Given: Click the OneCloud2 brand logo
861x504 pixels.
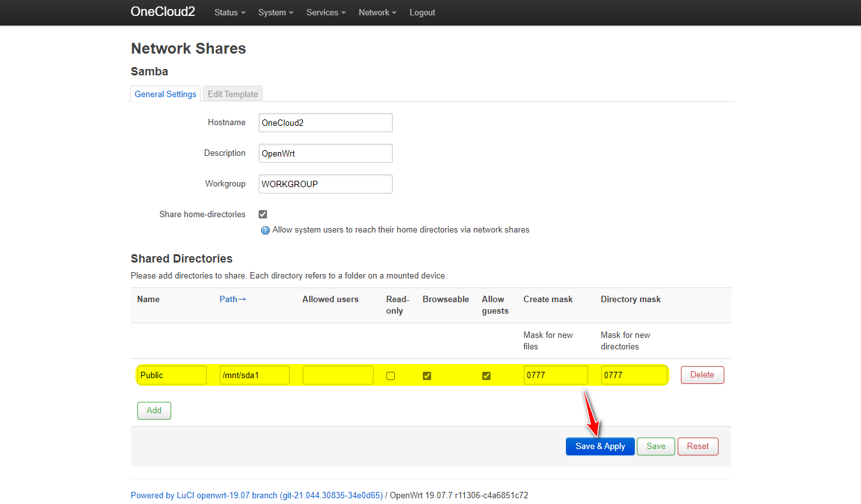Looking at the screenshot, I should pos(163,11).
